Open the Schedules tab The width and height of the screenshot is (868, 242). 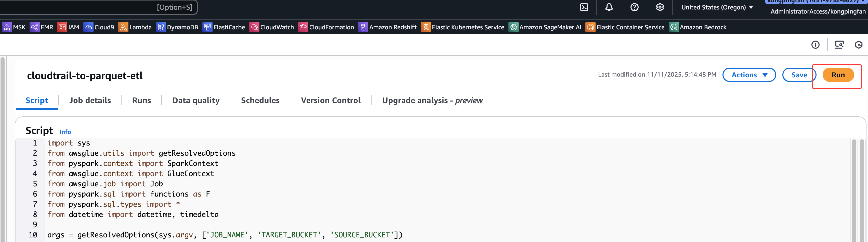(260, 101)
